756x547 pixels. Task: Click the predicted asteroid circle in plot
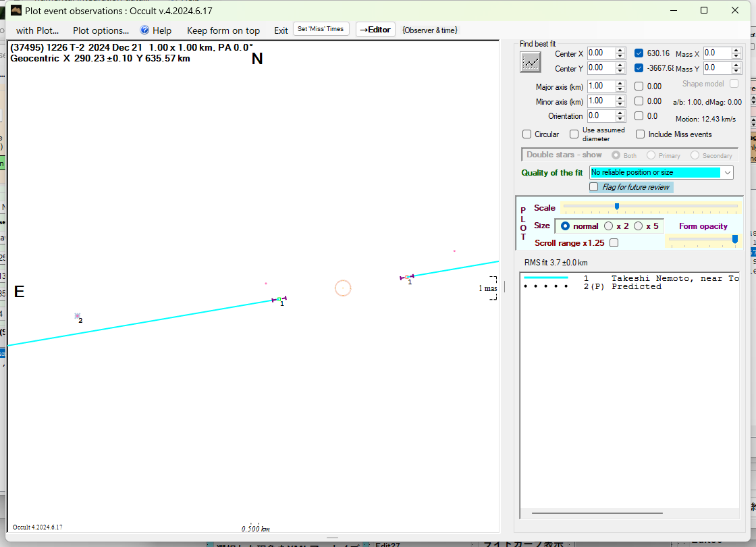tap(343, 288)
